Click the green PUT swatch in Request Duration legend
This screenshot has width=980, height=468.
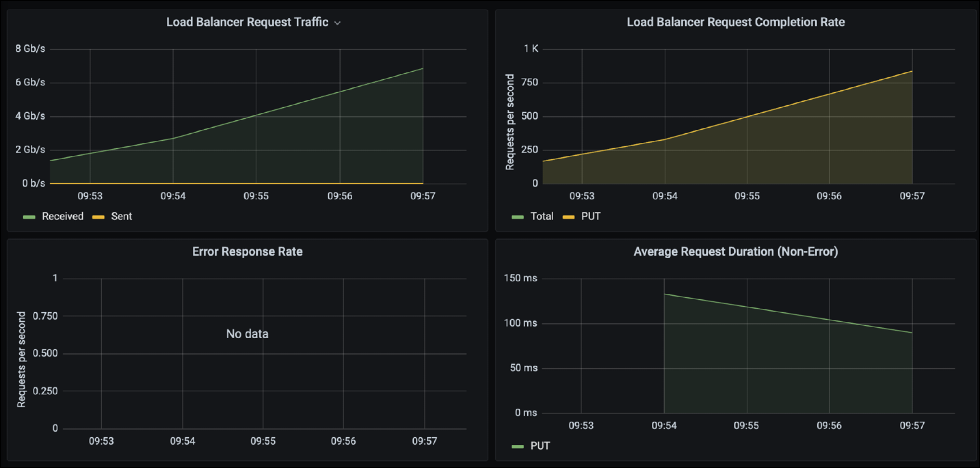[x=517, y=446]
